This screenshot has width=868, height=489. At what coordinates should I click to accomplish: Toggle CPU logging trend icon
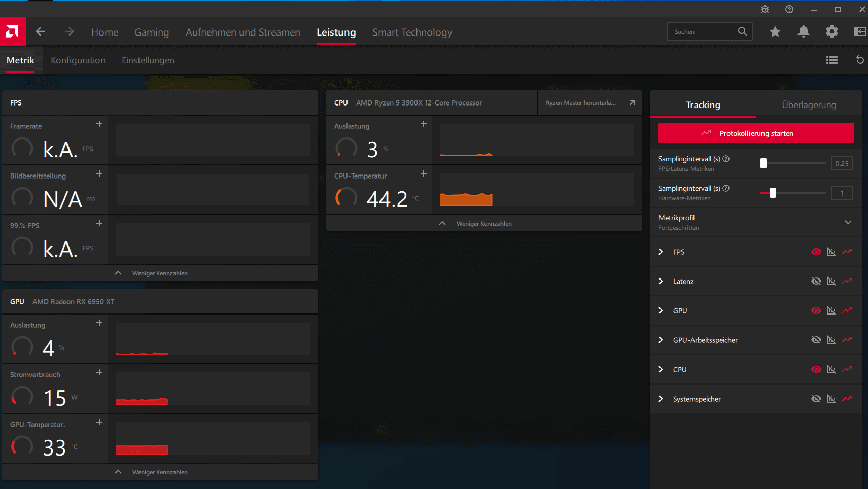847,369
